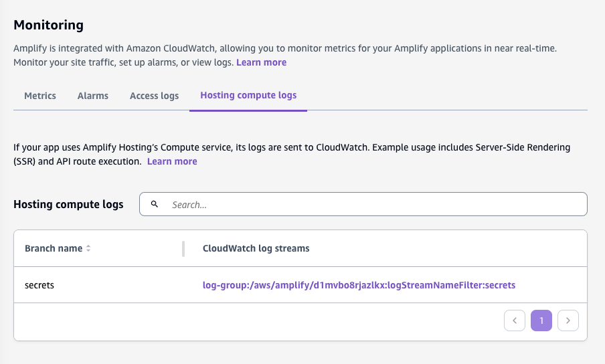Image resolution: width=605 pixels, height=364 pixels.
Task: Click the secrets branch name cell
Action: pyautogui.click(x=39, y=285)
